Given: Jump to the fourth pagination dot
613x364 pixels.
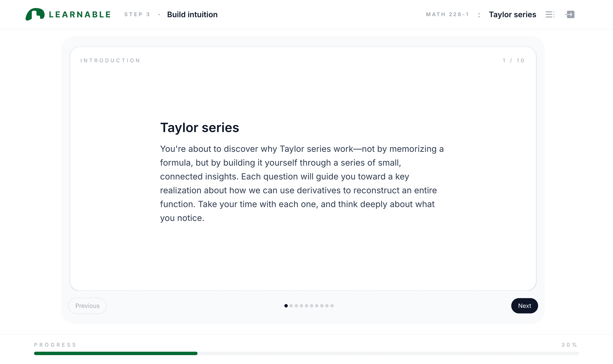Looking at the screenshot, I should coord(301,306).
